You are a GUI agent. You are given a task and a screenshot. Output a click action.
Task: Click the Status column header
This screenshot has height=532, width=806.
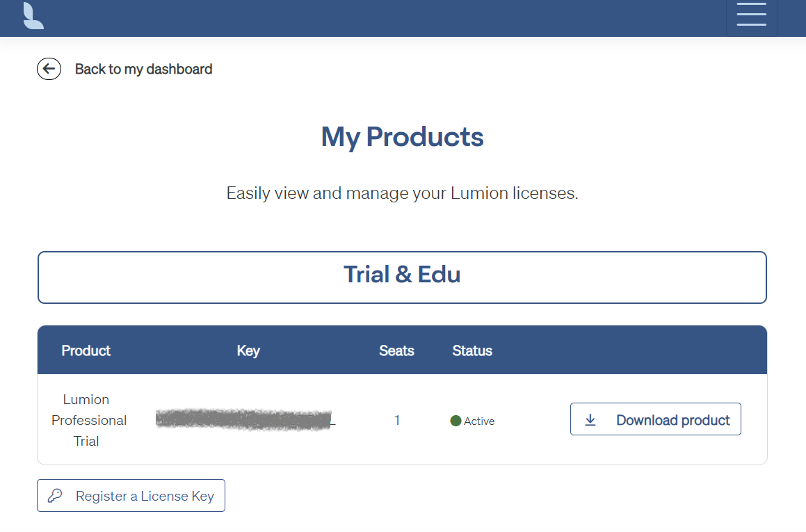(472, 350)
